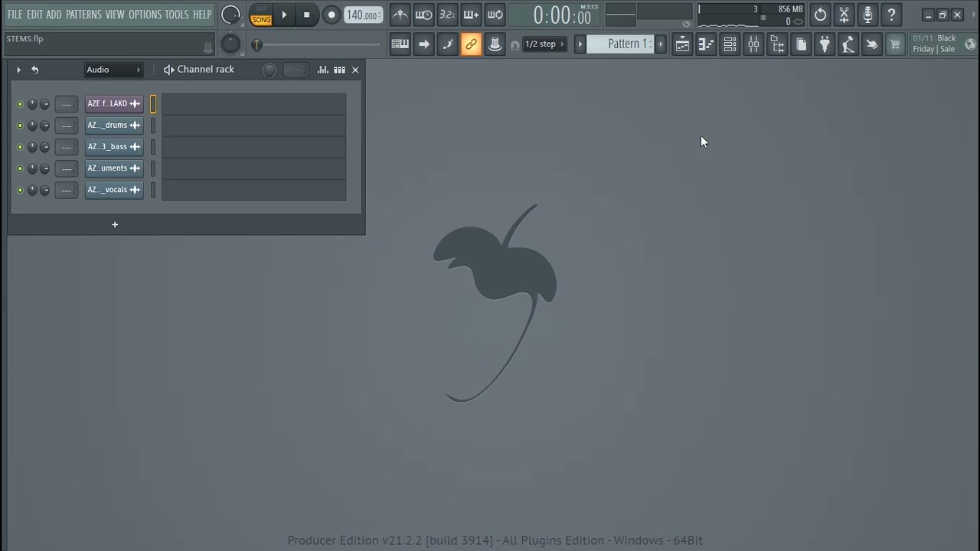Image resolution: width=980 pixels, height=551 pixels.
Task: Click the AZ..3_bass channel button
Action: (114, 147)
